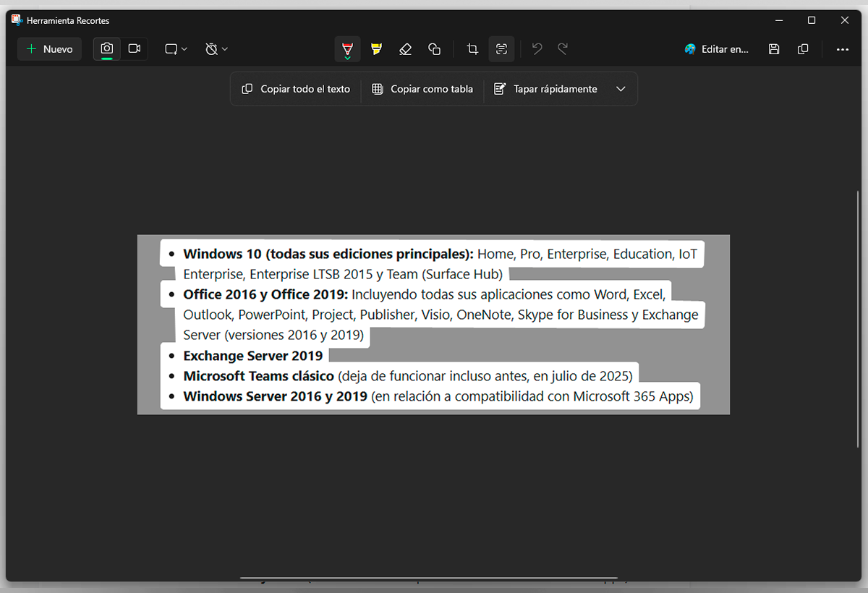This screenshot has height=593, width=868.
Task: Click the text "Office 2016 y Office 2019:"
Action: coord(265,294)
